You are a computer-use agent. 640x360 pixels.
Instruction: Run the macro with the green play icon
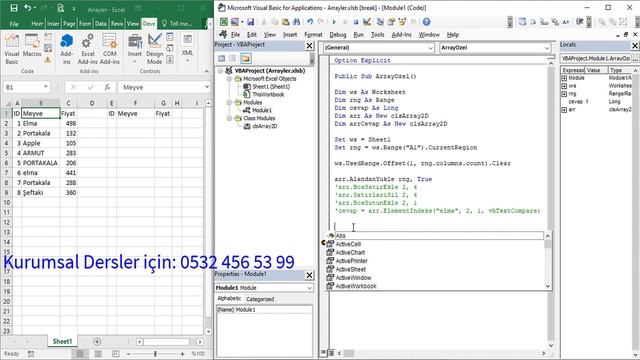(x=334, y=22)
